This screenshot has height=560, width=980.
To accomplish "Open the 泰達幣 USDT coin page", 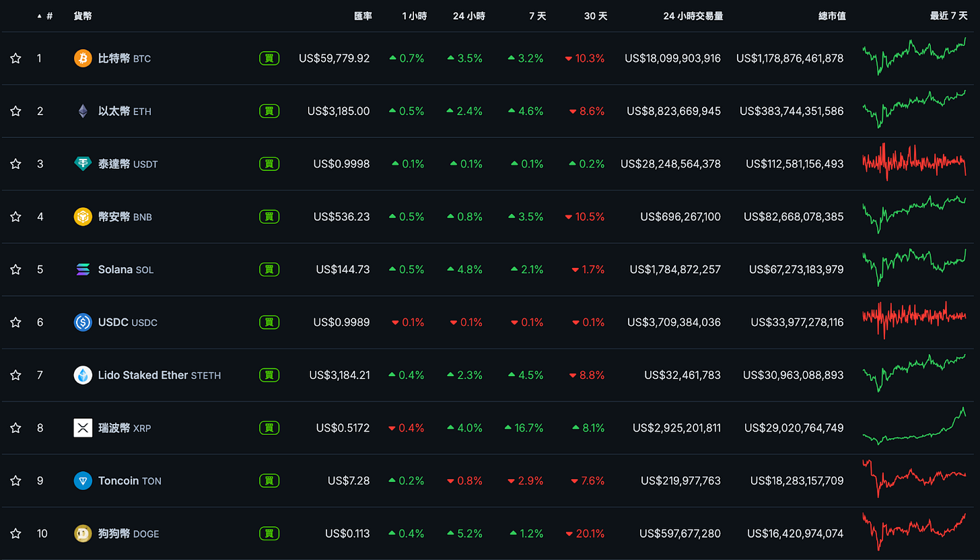I will 128,164.
